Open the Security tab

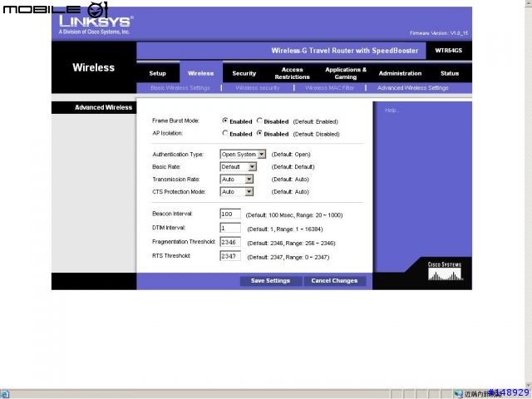click(x=244, y=73)
